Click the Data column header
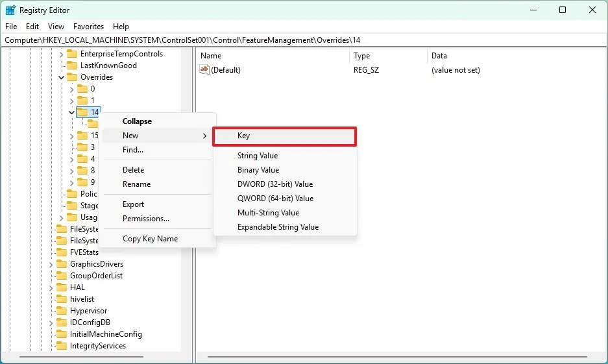Image resolution: width=608 pixels, height=364 pixels. 439,56
